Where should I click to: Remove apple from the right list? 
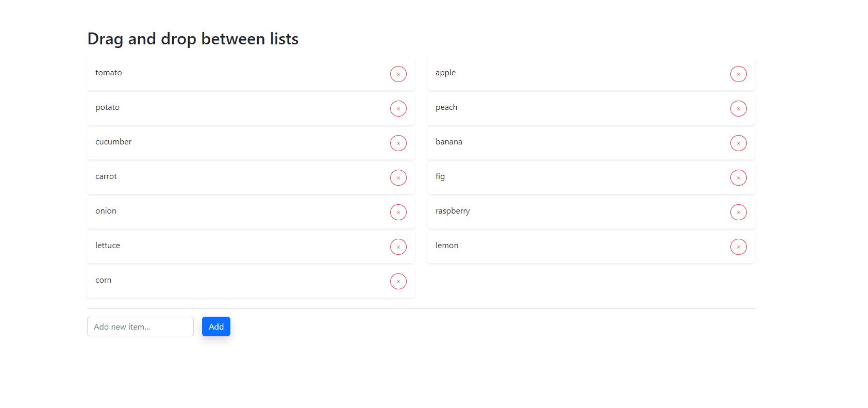click(x=738, y=74)
